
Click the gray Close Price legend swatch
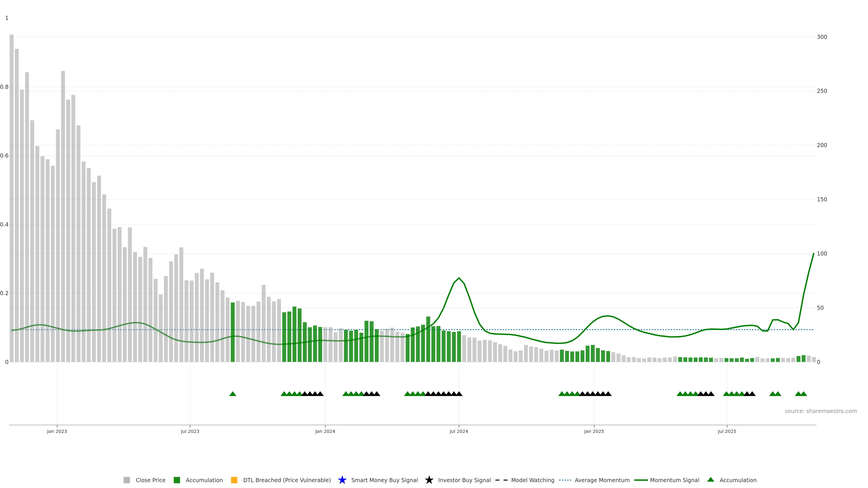click(127, 480)
